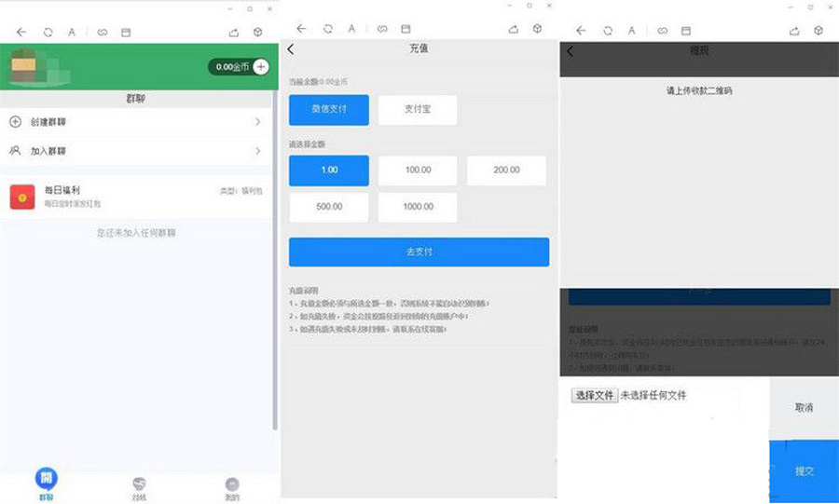Click the refresh icon in the left window toolbar
Image resolution: width=839 pixels, height=504 pixels.
[48, 32]
